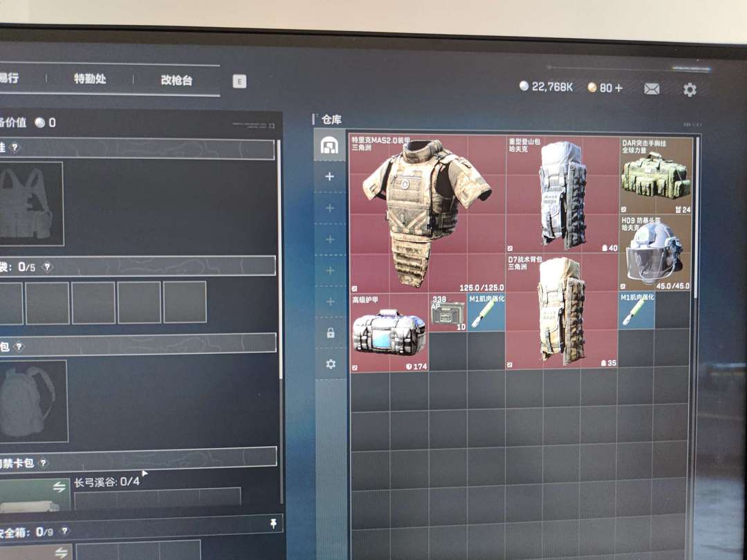This screenshot has height=560, width=747.
Task: Open the settings gear in top bar
Action: pos(690,89)
